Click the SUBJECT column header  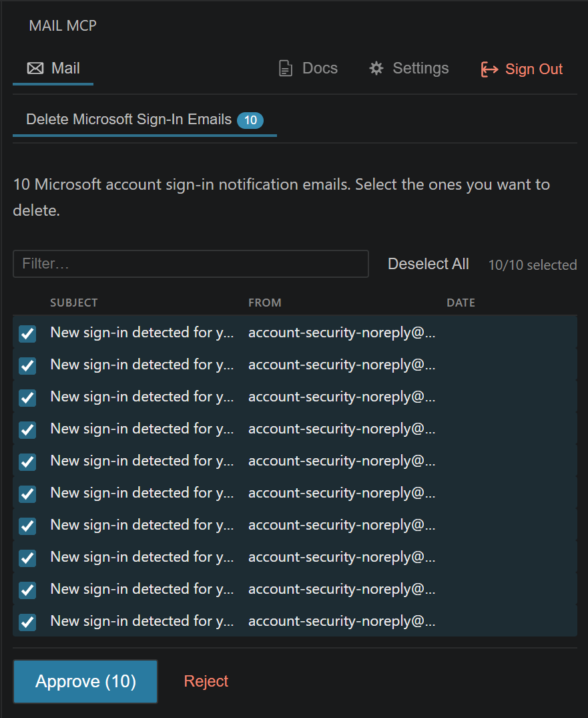coord(74,303)
